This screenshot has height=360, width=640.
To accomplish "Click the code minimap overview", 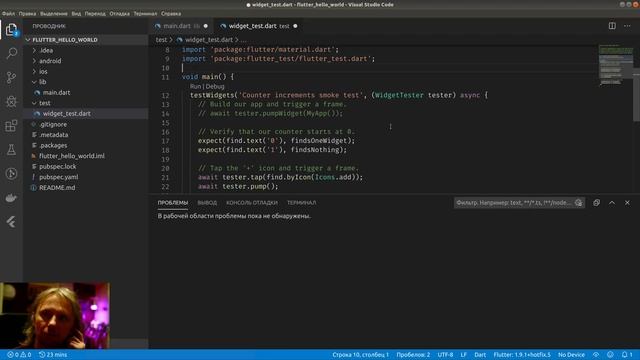I will pos(616,64).
